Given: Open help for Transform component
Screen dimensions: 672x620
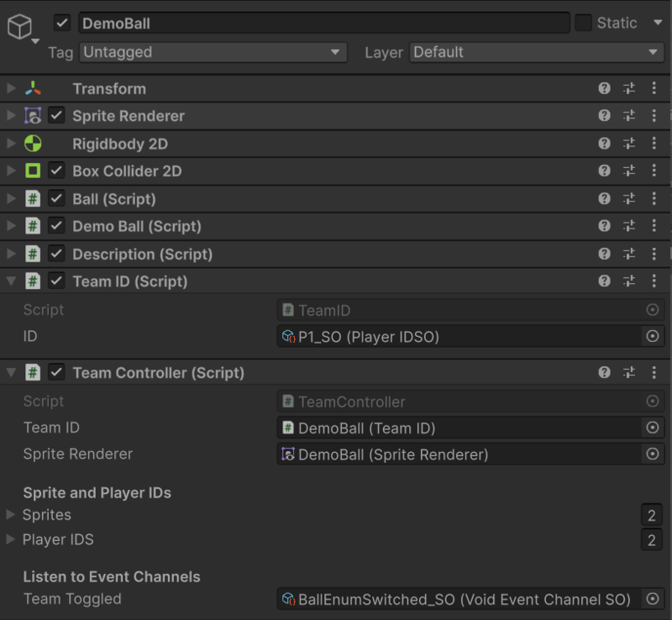Looking at the screenshot, I should 604,88.
